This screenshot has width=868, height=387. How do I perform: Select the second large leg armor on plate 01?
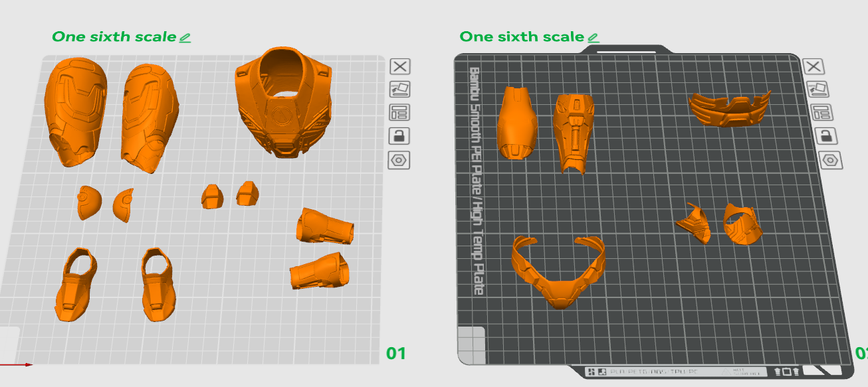(150, 118)
